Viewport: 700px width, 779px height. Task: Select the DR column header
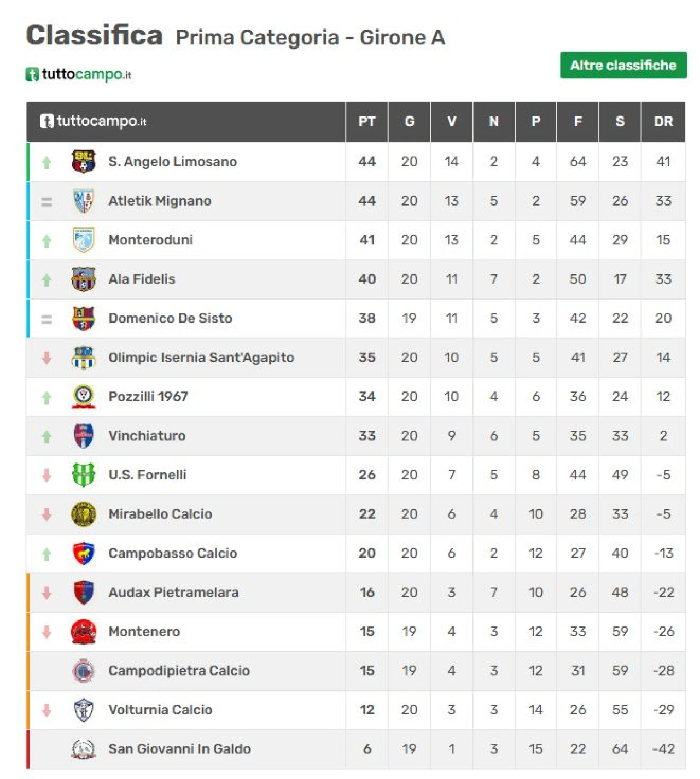(663, 121)
